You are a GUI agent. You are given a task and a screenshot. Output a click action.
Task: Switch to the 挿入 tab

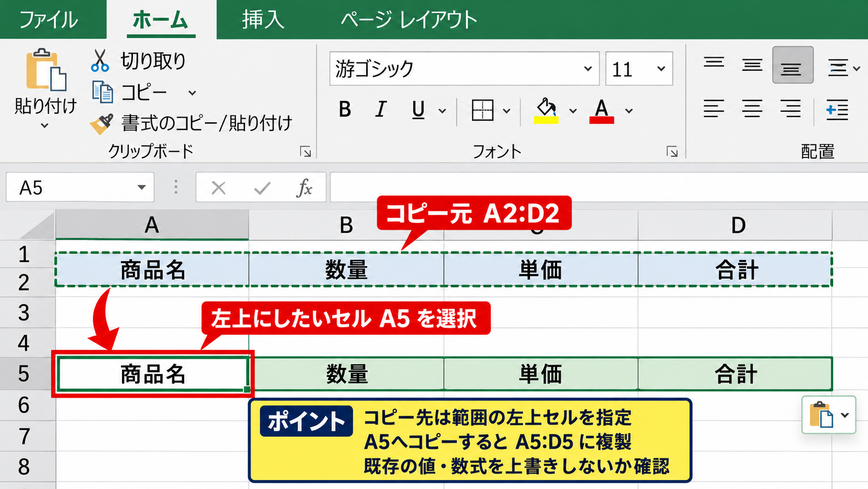[x=263, y=20]
